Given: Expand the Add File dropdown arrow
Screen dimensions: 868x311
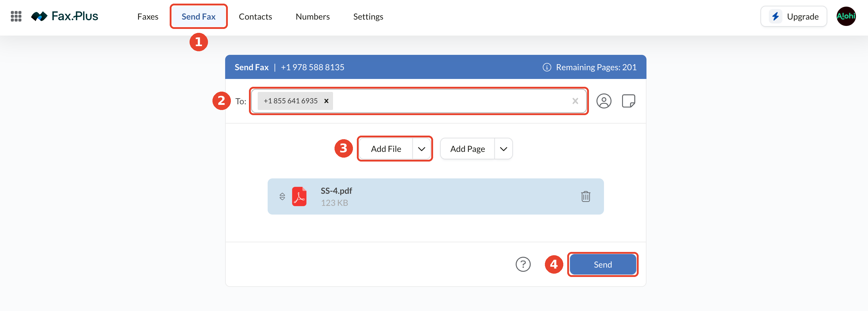Looking at the screenshot, I should click(421, 149).
